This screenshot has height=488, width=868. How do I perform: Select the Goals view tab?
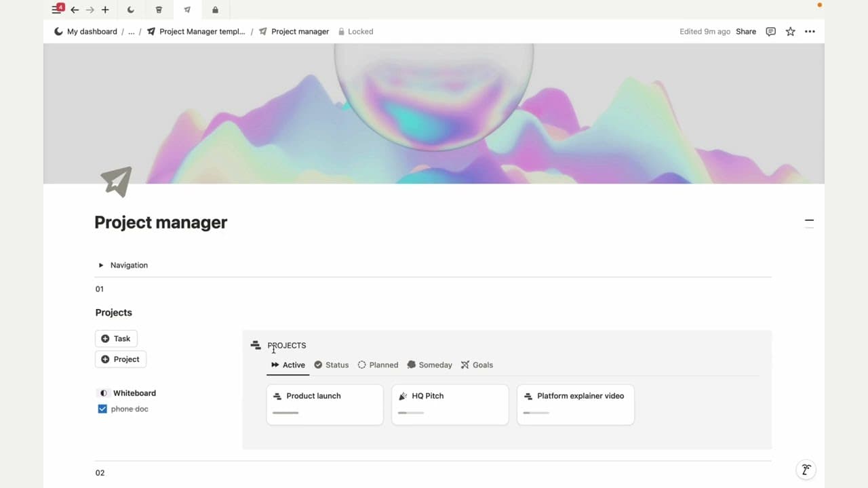(477, 365)
